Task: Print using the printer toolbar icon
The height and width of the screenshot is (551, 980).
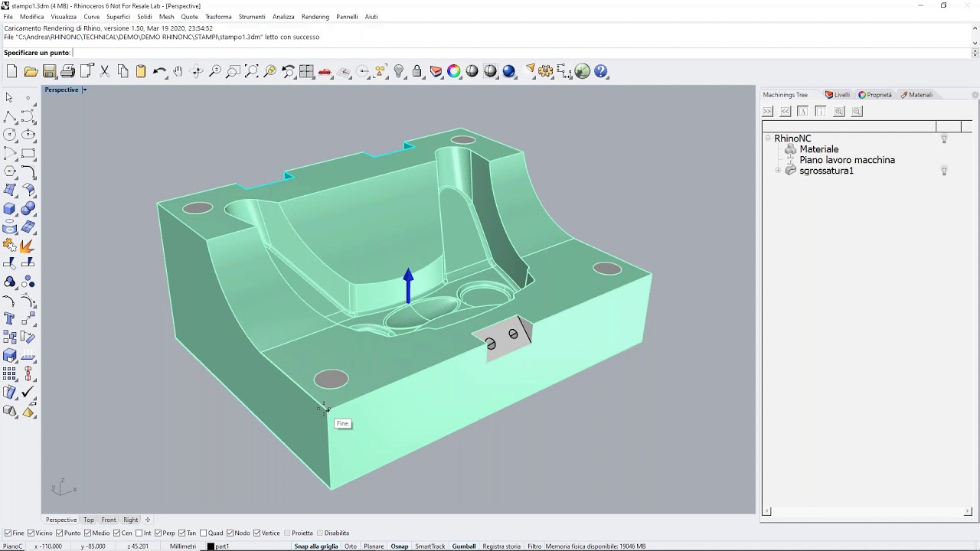Action: pos(67,71)
